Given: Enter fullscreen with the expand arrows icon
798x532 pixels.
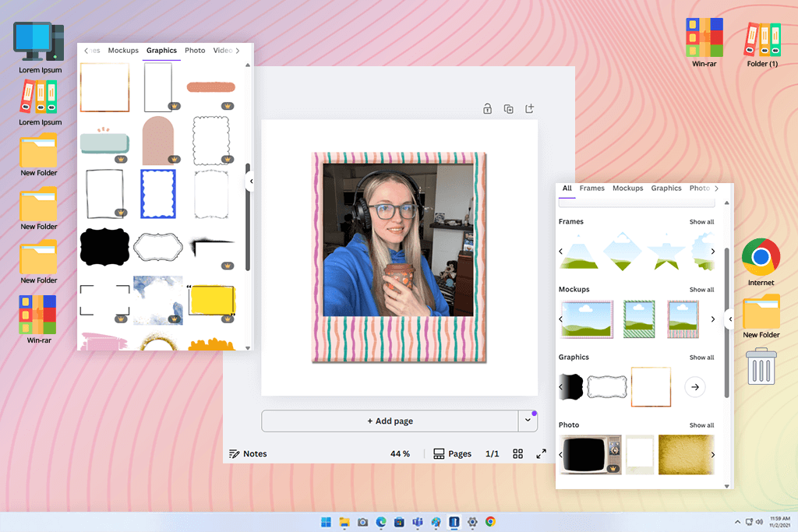Looking at the screenshot, I should (x=541, y=453).
